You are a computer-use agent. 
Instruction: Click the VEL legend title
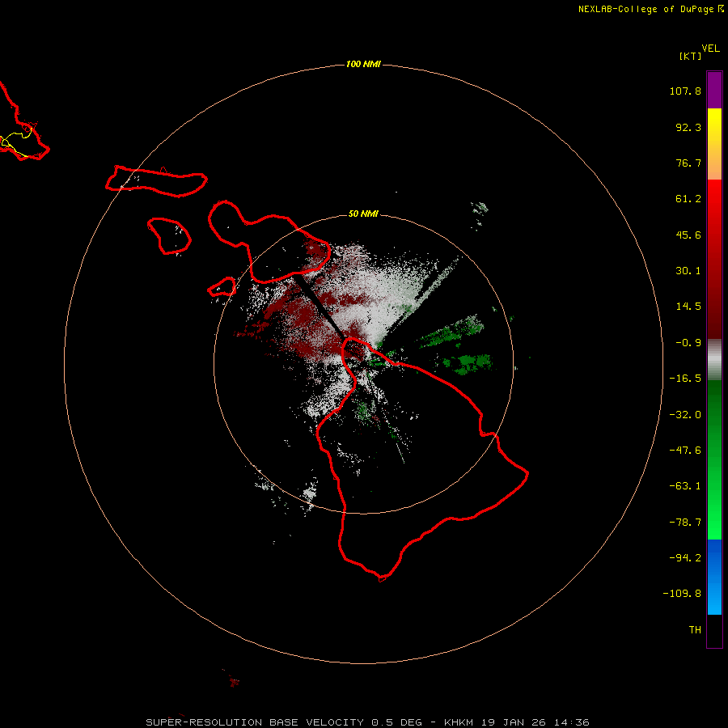click(710, 49)
